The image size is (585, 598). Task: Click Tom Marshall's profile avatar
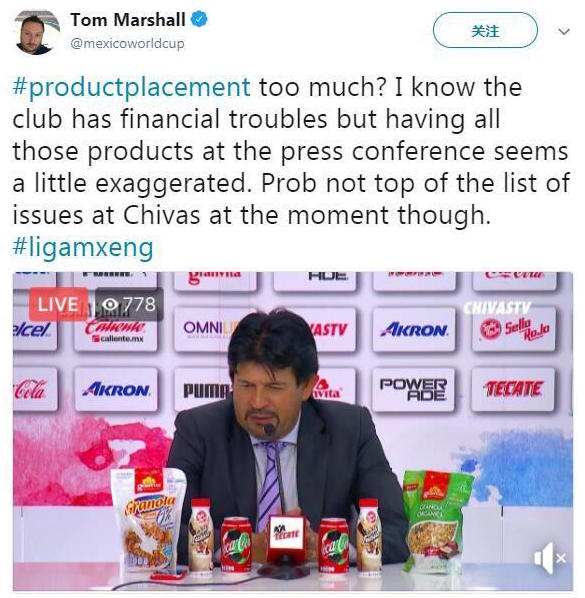(x=35, y=32)
